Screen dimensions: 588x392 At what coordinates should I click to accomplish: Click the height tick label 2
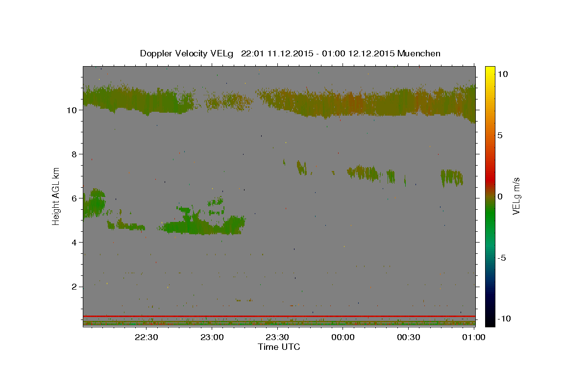(x=75, y=287)
